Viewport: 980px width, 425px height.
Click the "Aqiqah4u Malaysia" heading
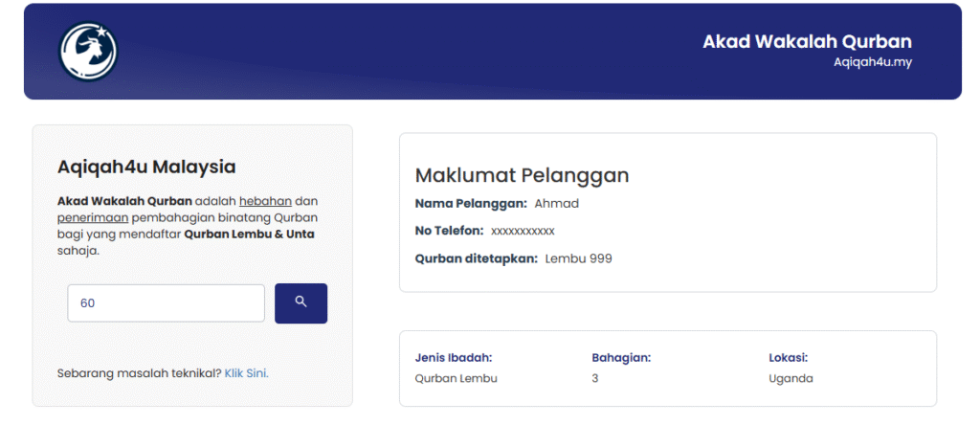[146, 167]
